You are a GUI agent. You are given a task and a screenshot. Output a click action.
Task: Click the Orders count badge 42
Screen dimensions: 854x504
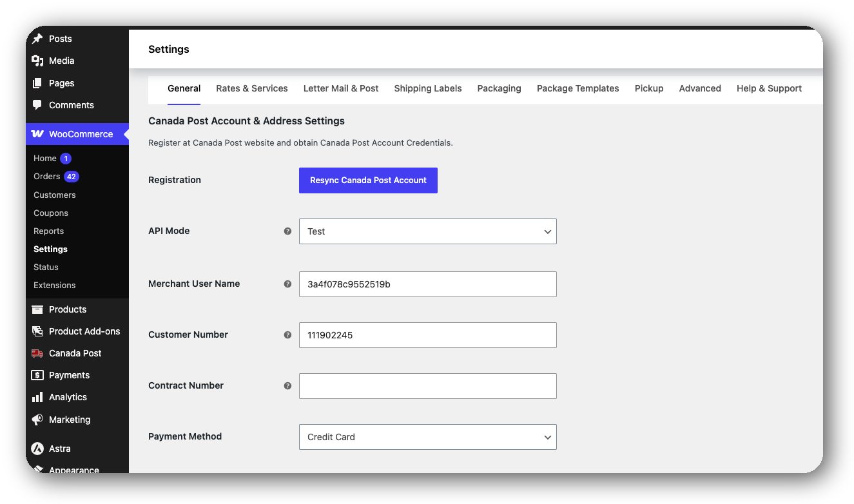(x=71, y=177)
